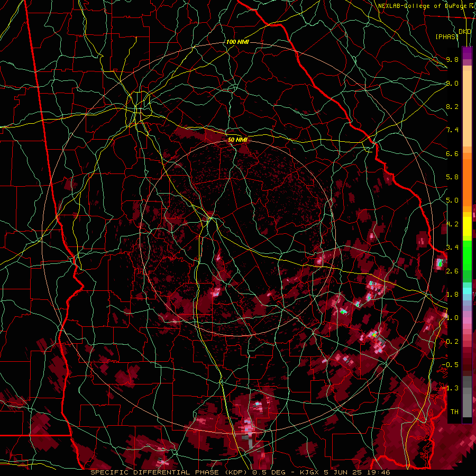Click the NEXLAB-College of DuPage header text
Image resolution: width=476 pixels, height=476 pixels.
coord(422,6)
